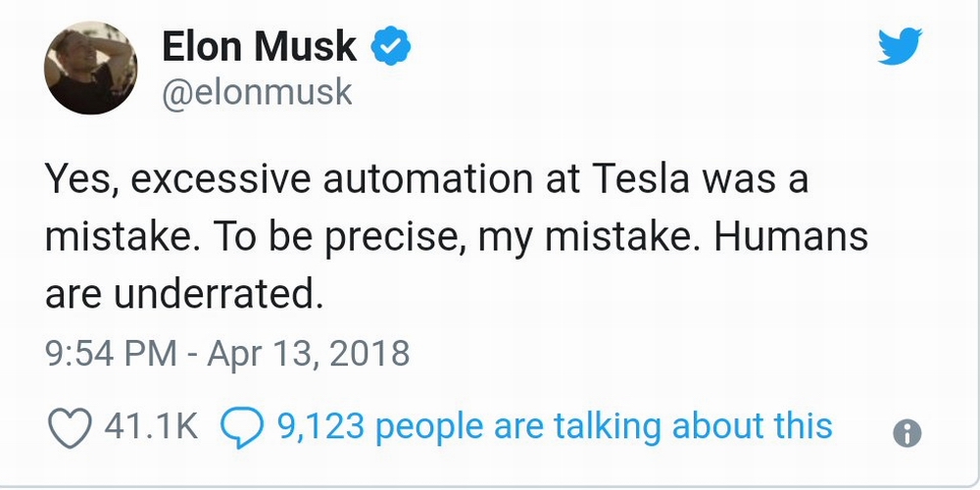Click the 41.1K like count
Screen dimensions: 980x490
pyautogui.click(x=151, y=426)
